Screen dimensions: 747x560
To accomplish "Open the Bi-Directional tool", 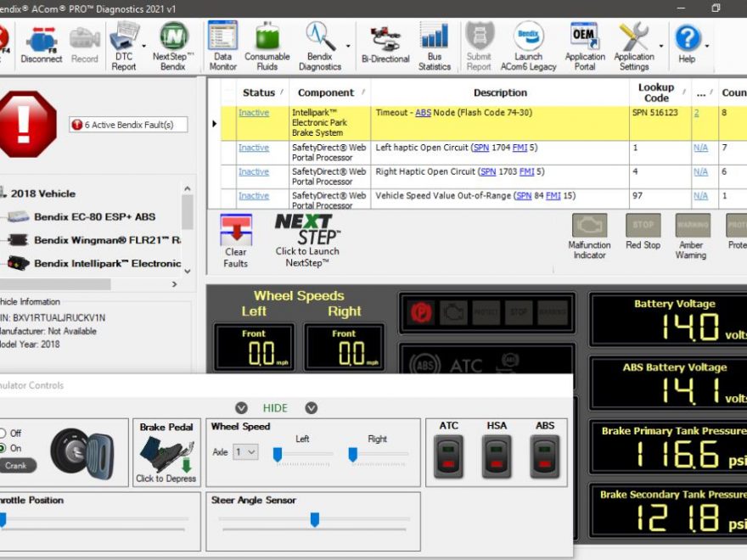I will (385, 46).
